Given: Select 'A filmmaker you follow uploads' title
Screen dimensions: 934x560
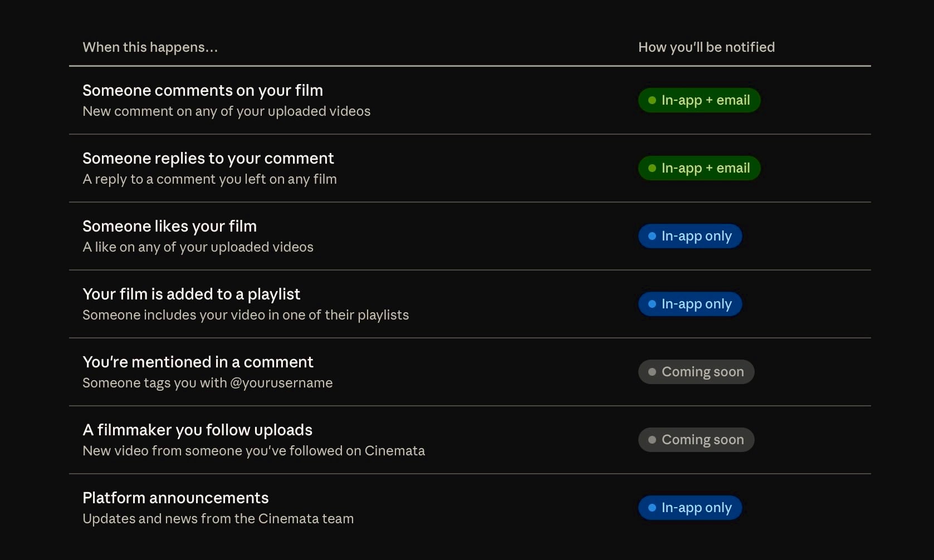Looking at the screenshot, I should point(197,430).
